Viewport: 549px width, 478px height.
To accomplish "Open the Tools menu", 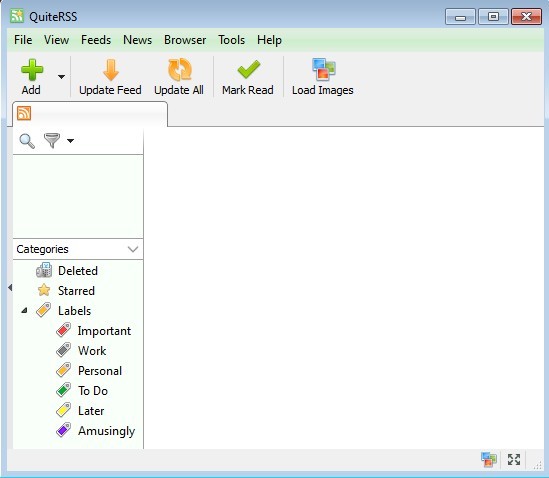I will click(231, 40).
